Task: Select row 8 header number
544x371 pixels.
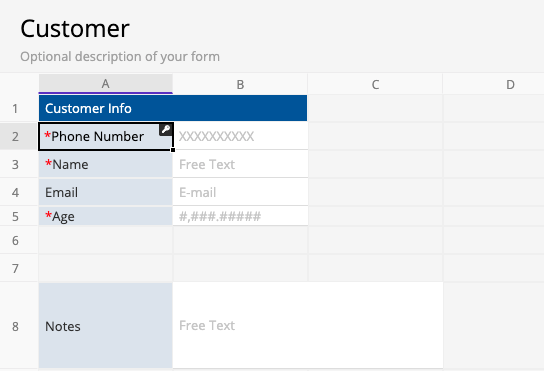Action: point(15,326)
